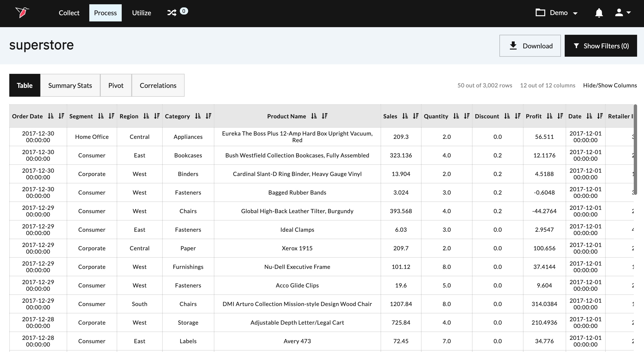Sort Region column ascending
Image resolution: width=644 pixels, height=352 pixels.
tap(146, 116)
